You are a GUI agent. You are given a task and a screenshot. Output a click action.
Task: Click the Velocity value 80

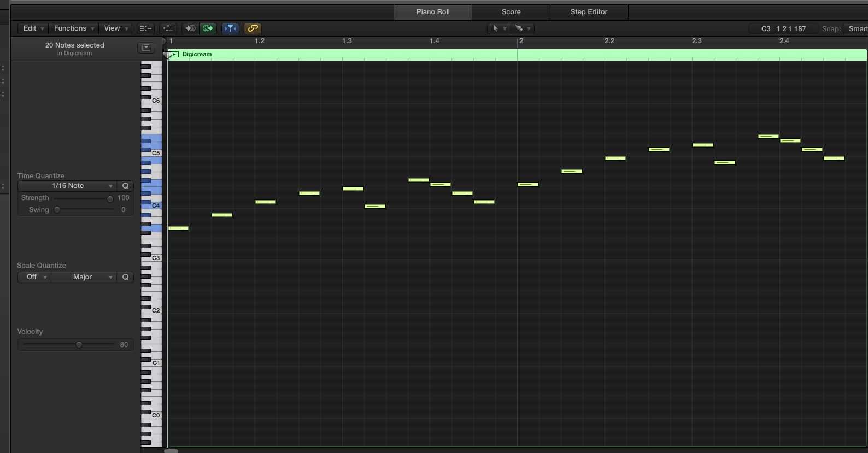(x=124, y=345)
